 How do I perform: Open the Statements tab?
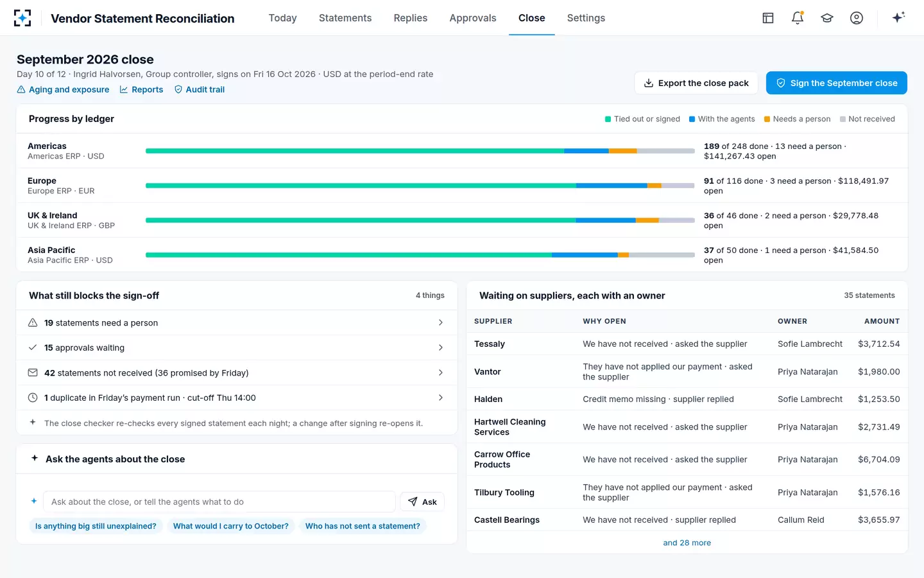345,18
